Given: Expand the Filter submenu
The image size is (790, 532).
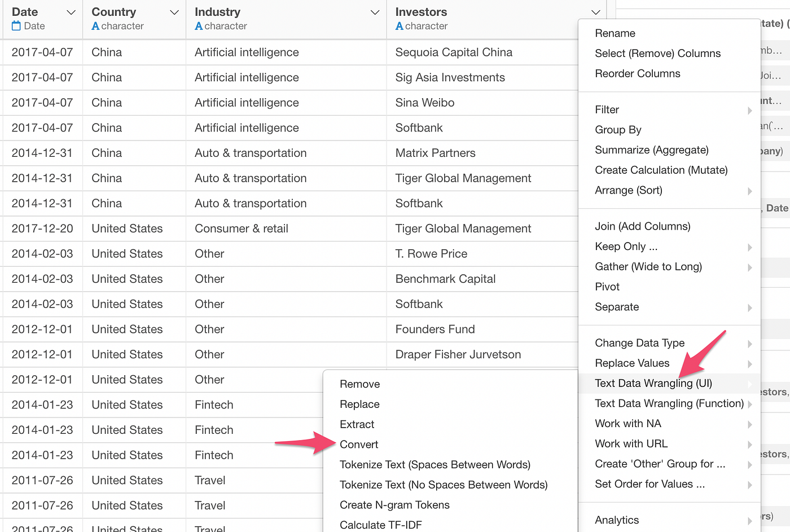Looking at the screenshot, I should click(x=607, y=109).
